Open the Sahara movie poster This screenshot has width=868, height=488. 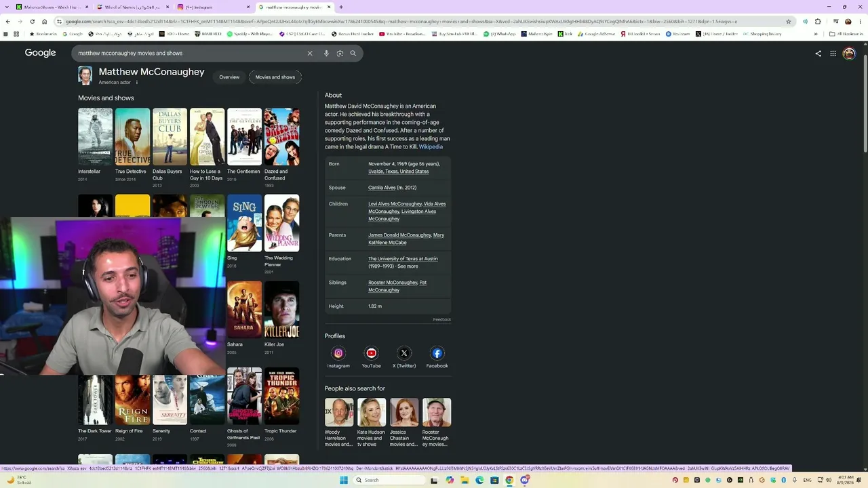click(x=244, y=310)
